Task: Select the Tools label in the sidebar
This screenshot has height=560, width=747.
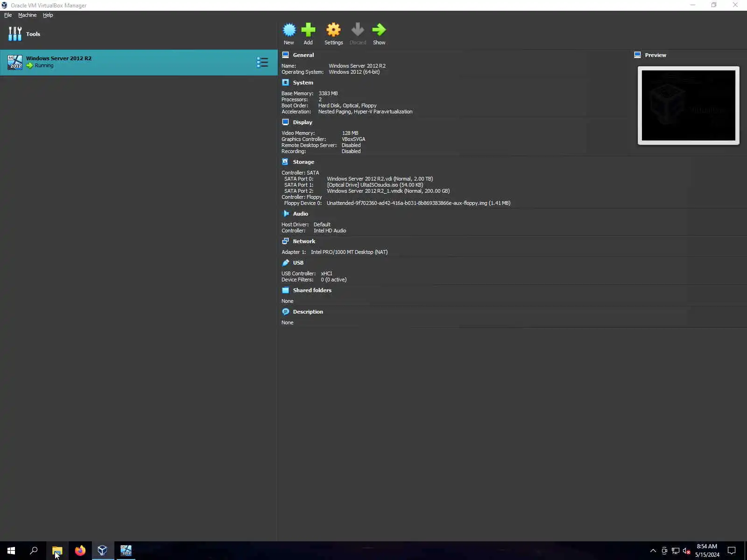Action: [x=33, y=34]
